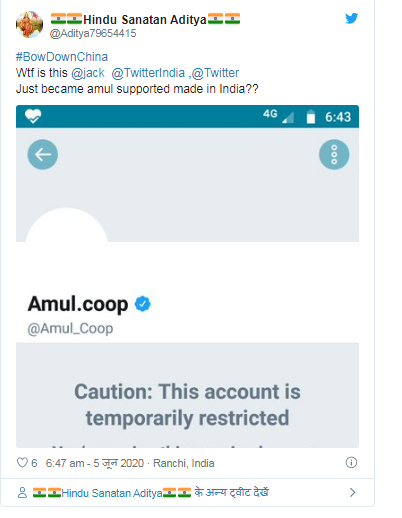
Task: Click the Twitter bird logo icon
Action: [351, 18]
